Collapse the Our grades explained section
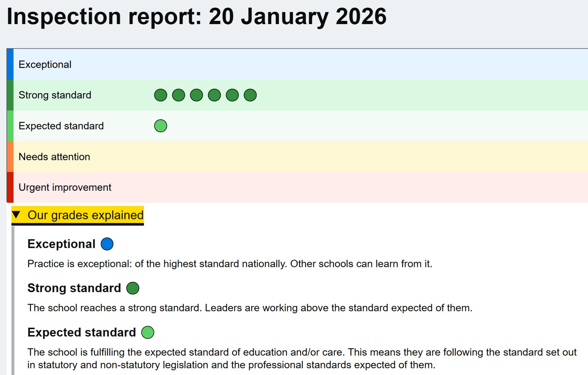The image size is (588, 375). tap(85, 215)
